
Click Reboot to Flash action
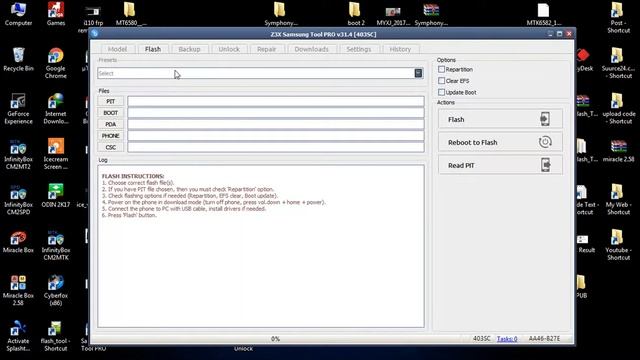500,142
